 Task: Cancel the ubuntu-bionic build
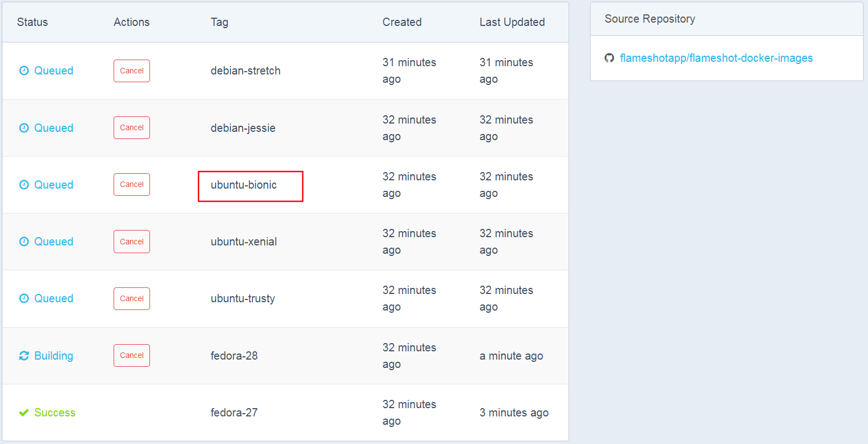[x=132, y=184]
